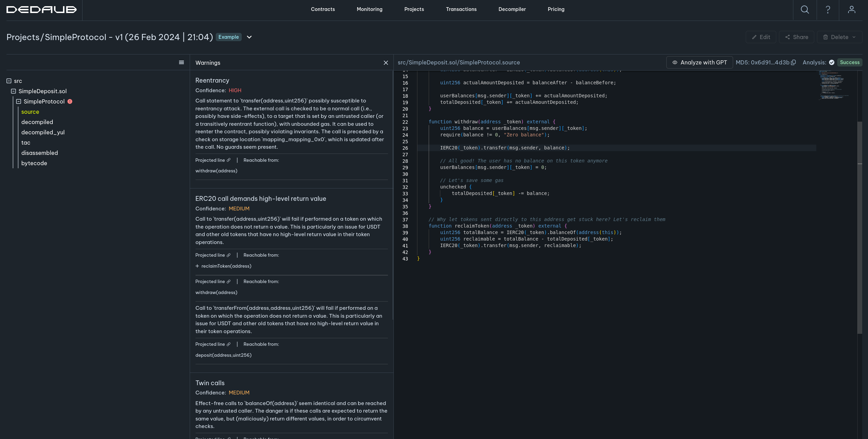Close the Warnings panel
This screenshot has height=439, width=868.
point(386,63)
